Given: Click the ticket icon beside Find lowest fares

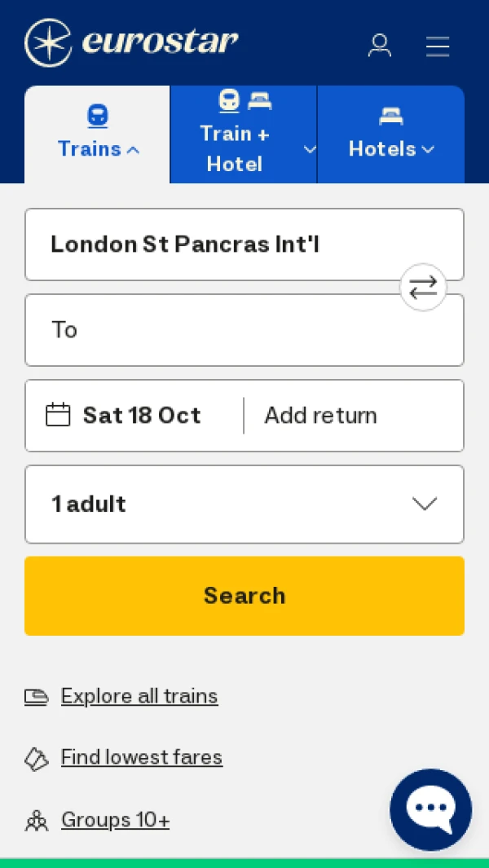Looking at the screenshot, I should (x=37, y=759).
